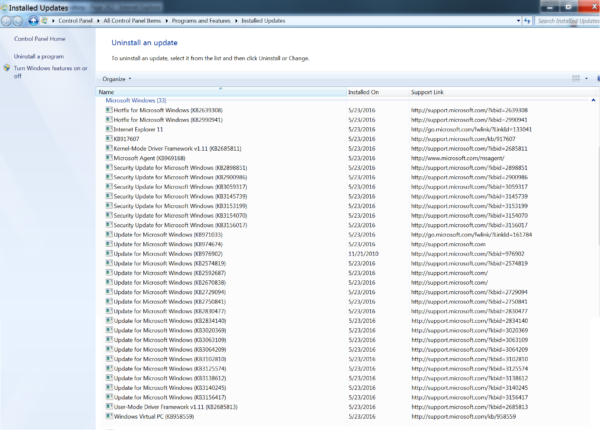Open the Control Panel Home link
The height and width of the screenshot is (430, 600).
[39, 39]
